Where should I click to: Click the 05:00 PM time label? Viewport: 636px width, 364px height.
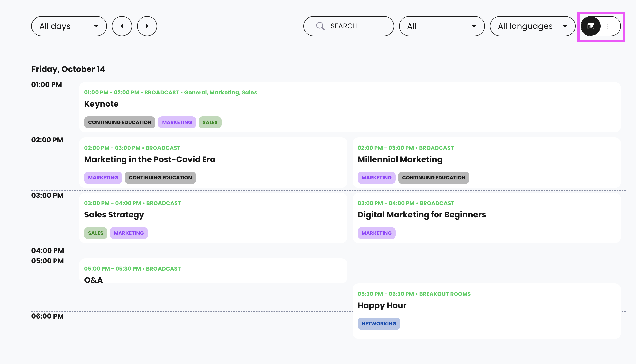point(48,261)
